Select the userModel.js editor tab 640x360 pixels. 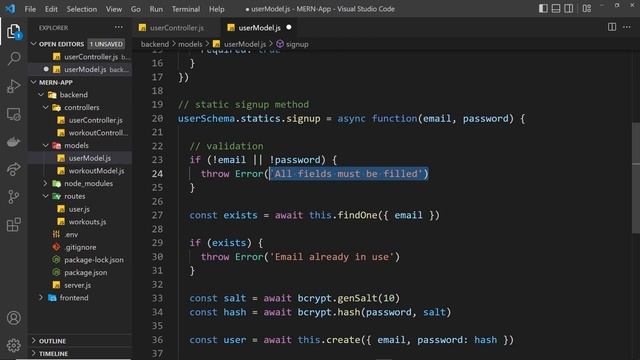click(x=259, y=27)
